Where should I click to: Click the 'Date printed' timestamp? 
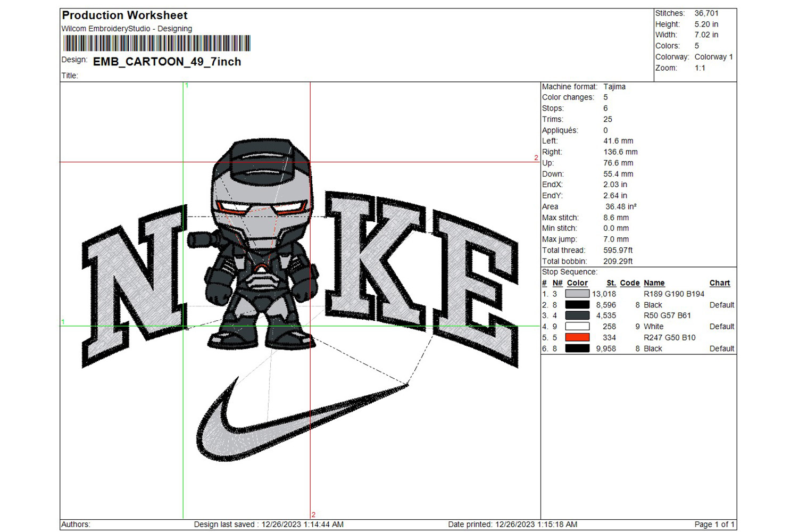[x=513, y=525]
